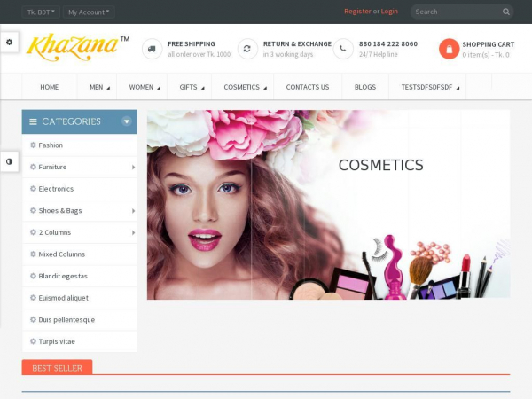Click 'all order over Tk. 1000' text

pos(199,54)
